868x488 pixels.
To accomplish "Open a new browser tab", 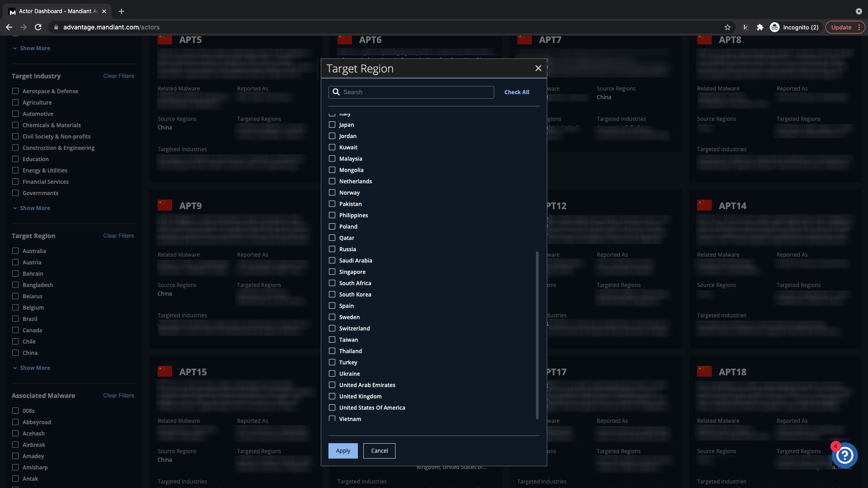I will [121, 11].
